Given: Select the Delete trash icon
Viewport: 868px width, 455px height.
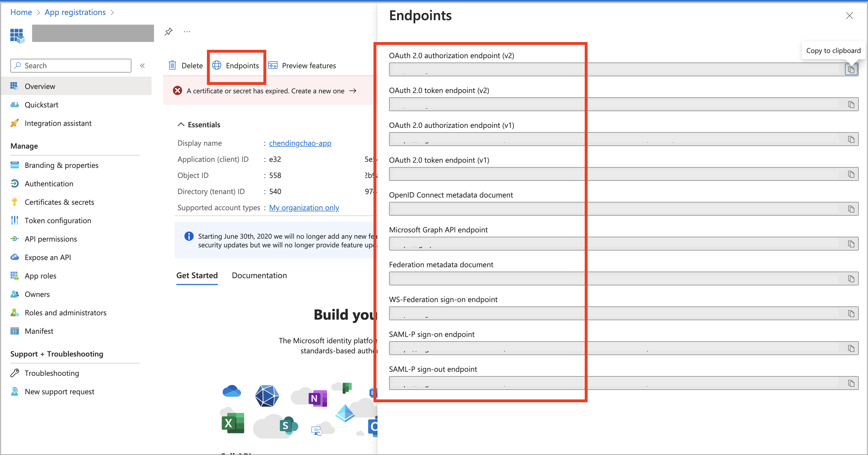Looking at the screenshot, I should pos(172,65).
